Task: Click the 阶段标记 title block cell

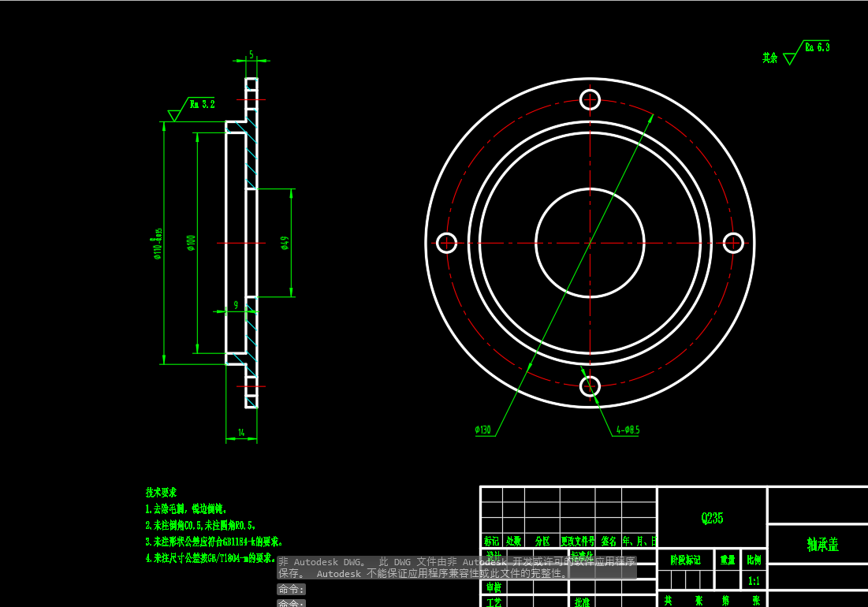Action: click(x=685, y=560)
